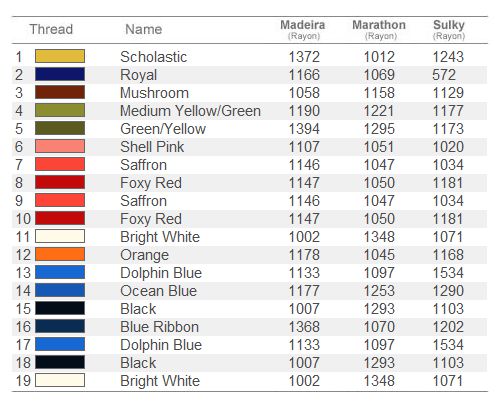Image resolution: width=500 pixels, height=402 pixels.
Task: Click Sulky code 572 for Royal
Action: click(x=444, y=75)
